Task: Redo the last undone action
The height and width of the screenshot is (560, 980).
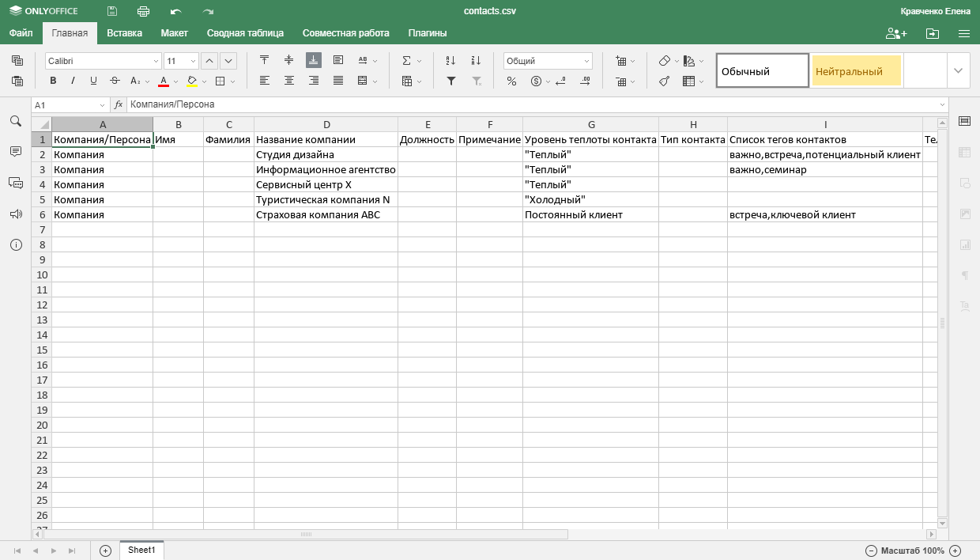Action: [x=208, y=11]
